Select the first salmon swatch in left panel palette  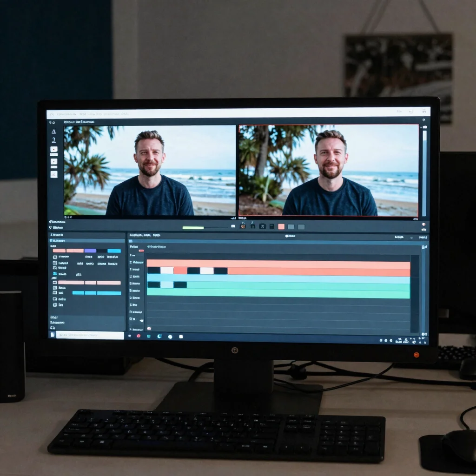pos(59,251)
